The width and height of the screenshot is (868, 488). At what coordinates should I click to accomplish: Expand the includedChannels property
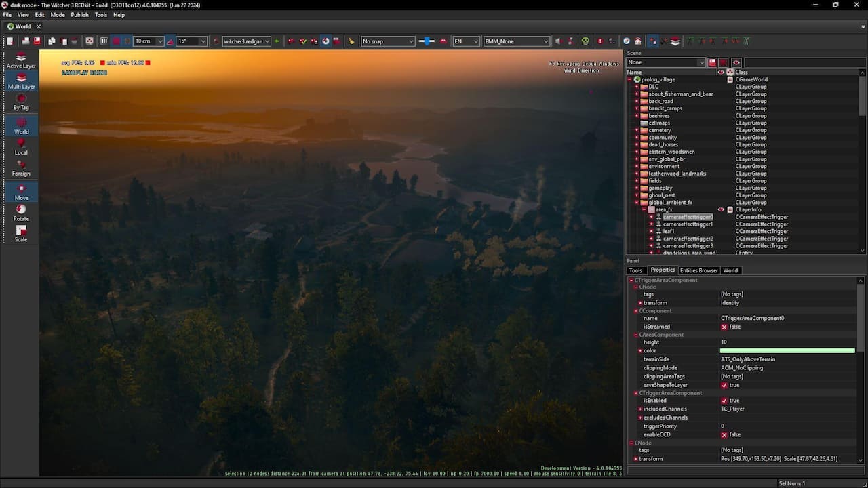point(640,409)
